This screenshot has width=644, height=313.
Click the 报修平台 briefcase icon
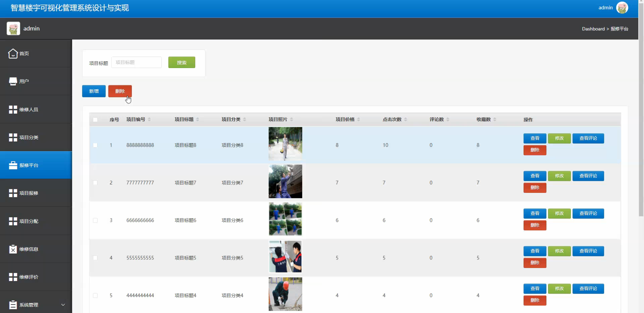pos(13,165)
